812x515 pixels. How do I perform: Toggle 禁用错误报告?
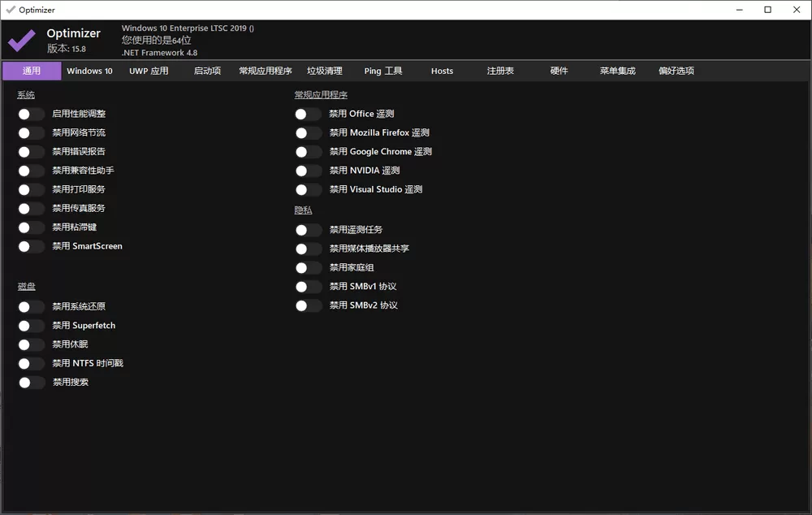(30, 151)
